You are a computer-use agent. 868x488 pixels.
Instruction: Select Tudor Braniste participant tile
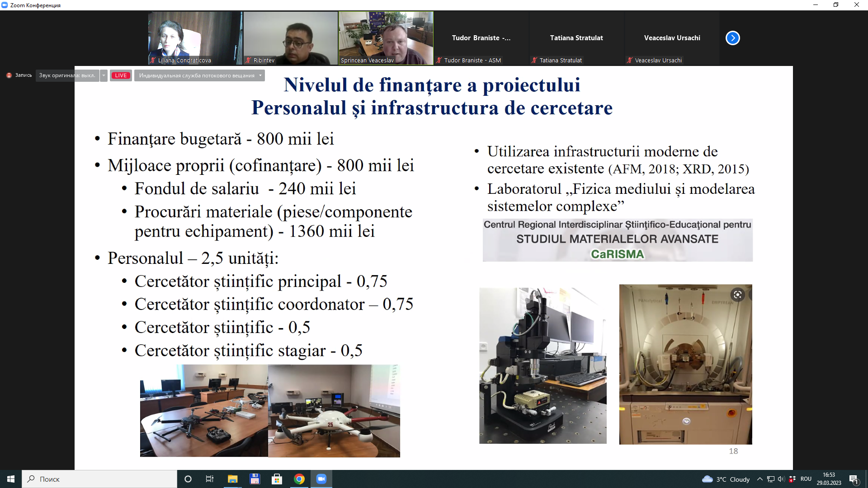coord(481,38)
